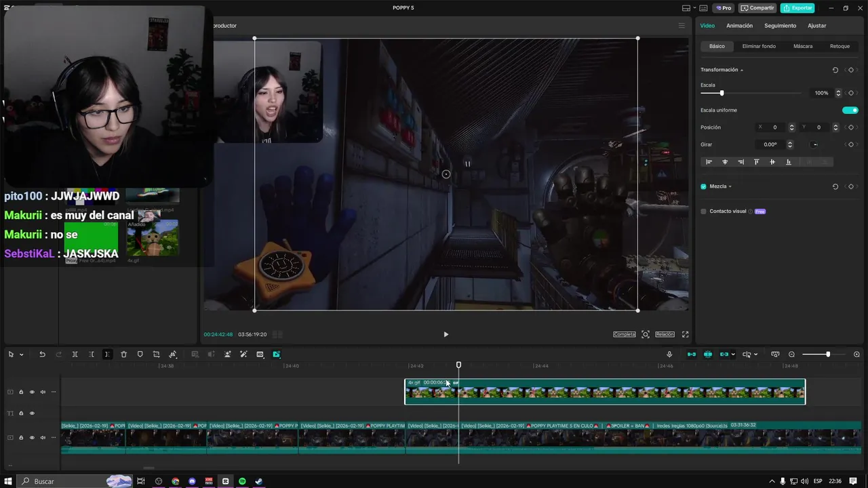Click the teal video export-clip icon
The height and width of the screenshot is (488, 868).
(276, 354)
